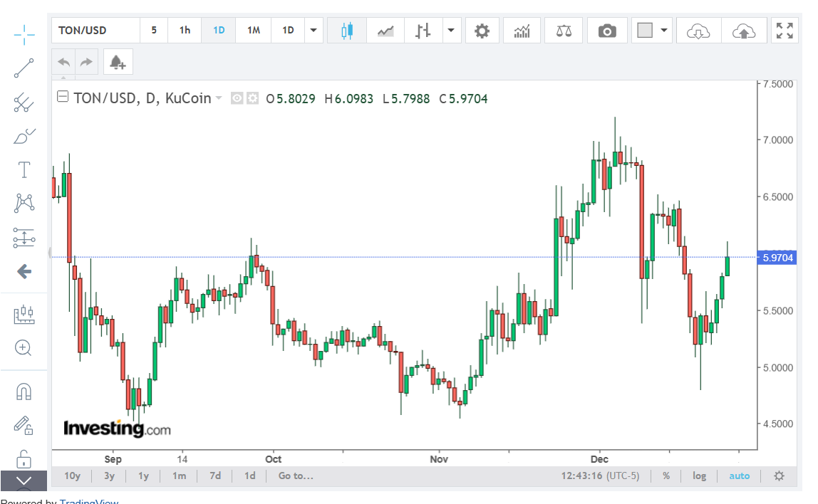The width and height of the screenshot is (818, 504).
Task: Activate the zoom in tool
Action: point(24,347)
